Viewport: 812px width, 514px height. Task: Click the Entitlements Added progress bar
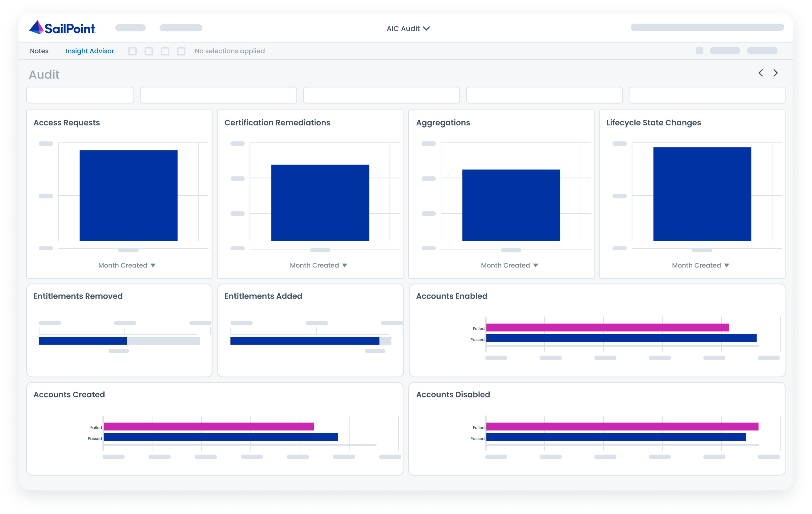tap(310, 341)
